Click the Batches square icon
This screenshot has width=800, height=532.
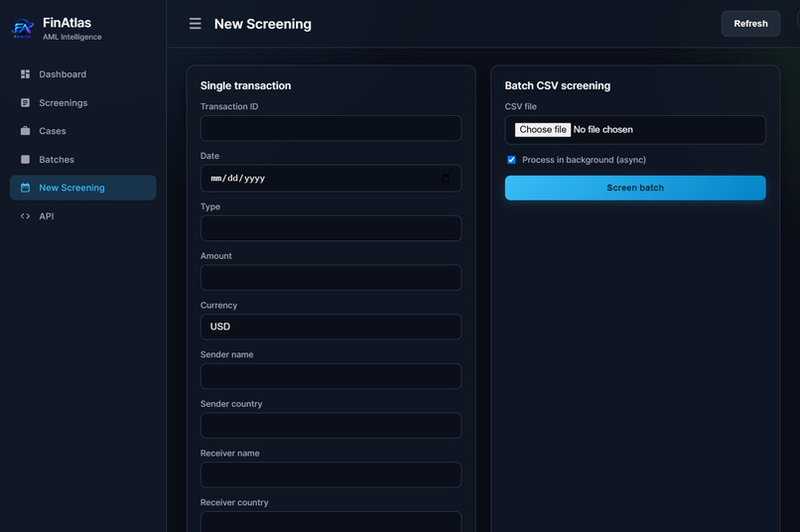(x=25, y=159)
